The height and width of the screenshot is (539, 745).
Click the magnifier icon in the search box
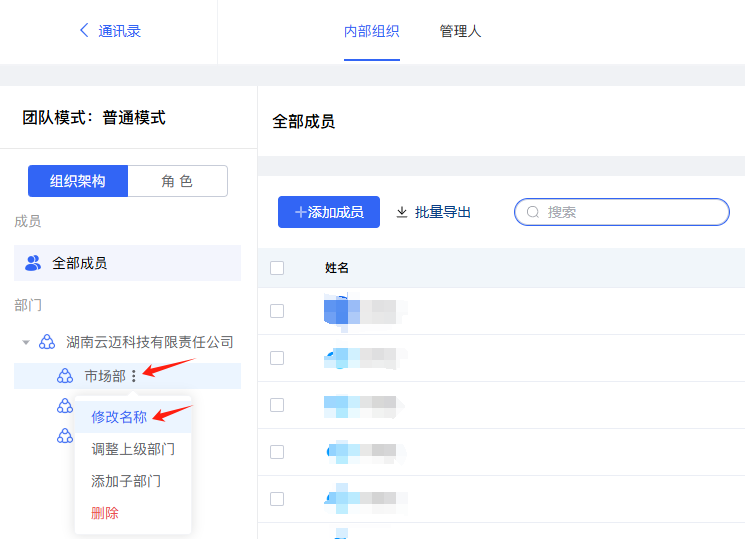click(x=533, y=212)
